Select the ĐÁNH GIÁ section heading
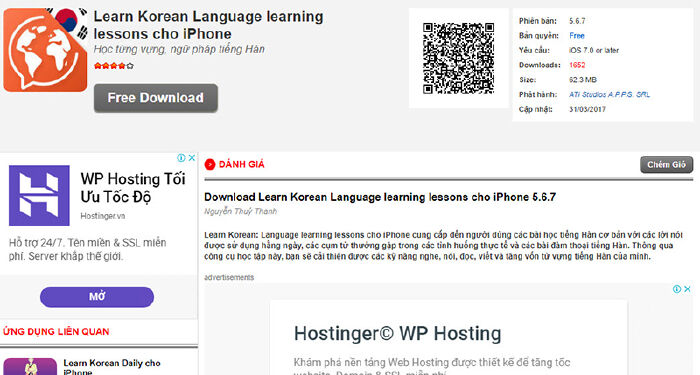 click(242, 164)
